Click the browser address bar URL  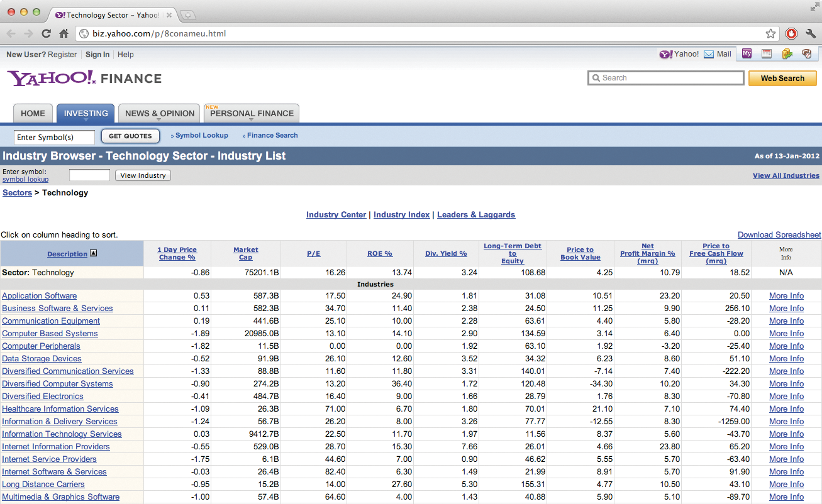pyautogui.click(x=159, y=34)
